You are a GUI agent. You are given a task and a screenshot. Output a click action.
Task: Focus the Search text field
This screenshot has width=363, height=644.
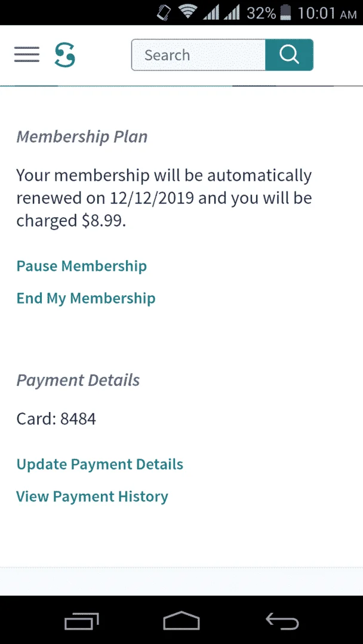tap(199, 55)
